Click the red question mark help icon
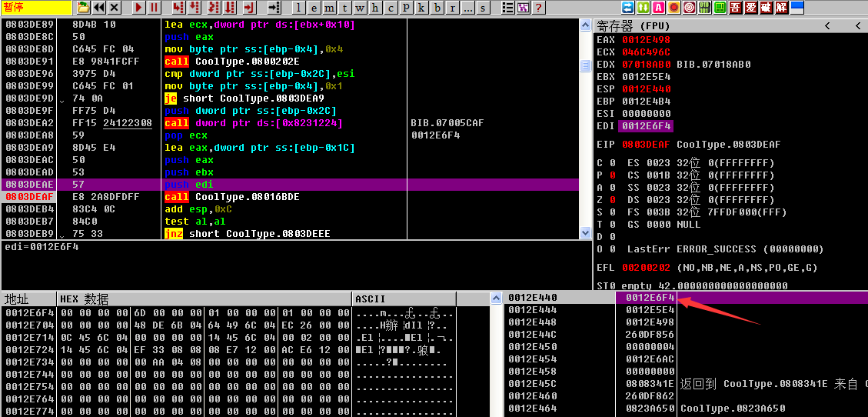Image resolution: width=868 pixels, height=417 pixels. point(539,8)
